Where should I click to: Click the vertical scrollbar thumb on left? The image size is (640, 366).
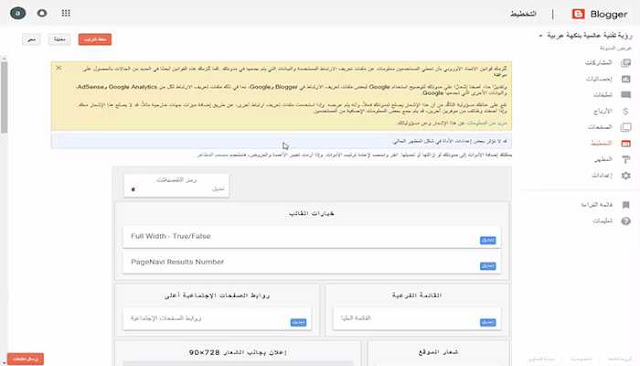[4, 97]
